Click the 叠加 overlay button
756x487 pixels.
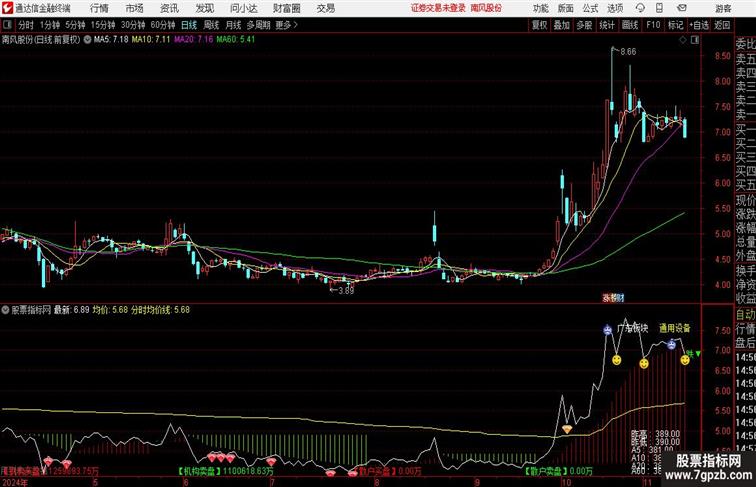[562, 25]
